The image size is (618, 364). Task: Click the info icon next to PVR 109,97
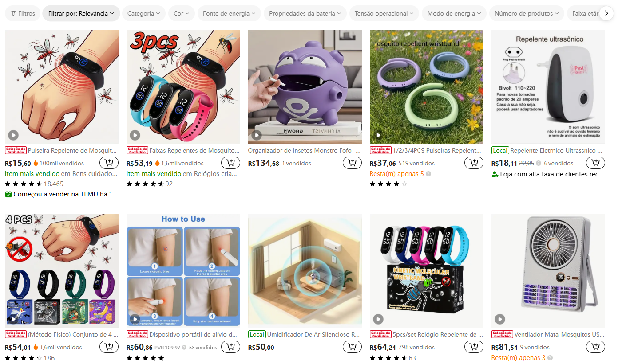tap(185, 348)
